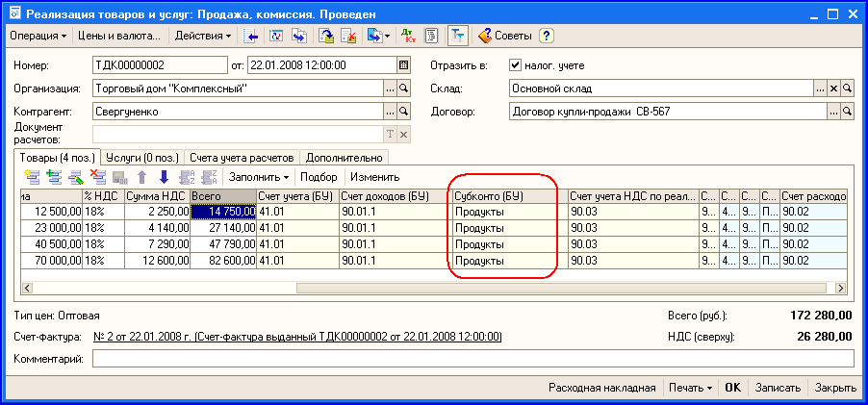868x405 pixels.
Task: Click the post document icon
Action: pyautogui.click(x=326, y=36)
